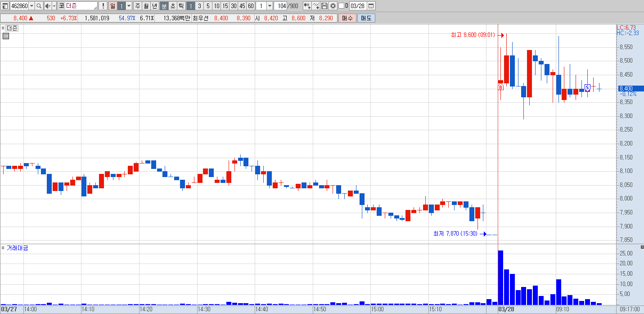
Task: Select the 5 minute interval tab
Action: pyautogui.click(x=208, y=6)
